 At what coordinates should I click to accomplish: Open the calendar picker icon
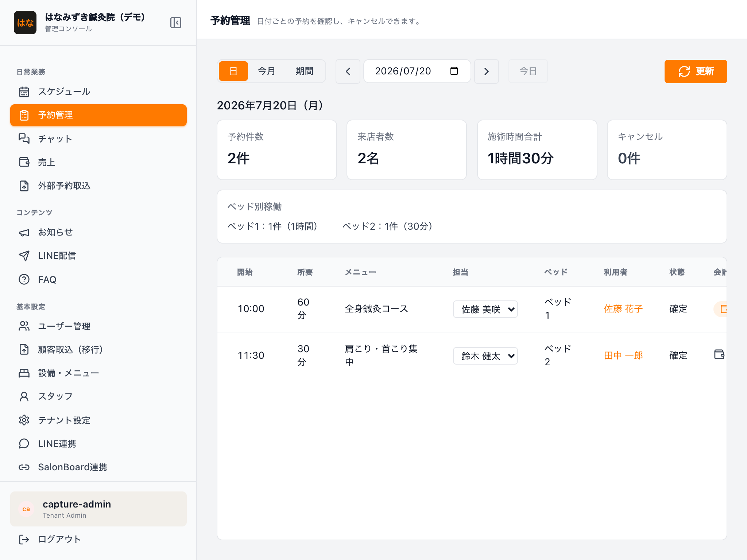pyautogui.click(x=454, y=71)
